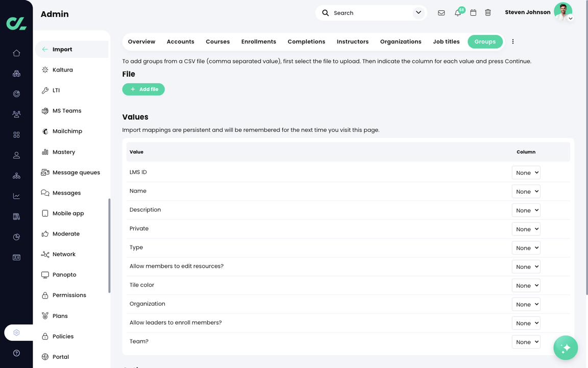
Task: Click the trash icon in the top bar
Action: pos(488,12)
